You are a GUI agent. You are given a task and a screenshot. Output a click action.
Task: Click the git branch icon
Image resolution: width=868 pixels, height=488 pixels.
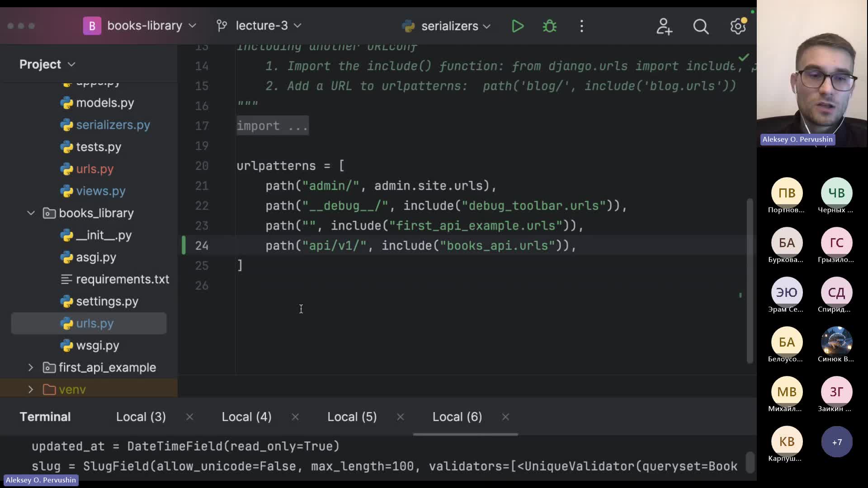(x=222, y=26)
